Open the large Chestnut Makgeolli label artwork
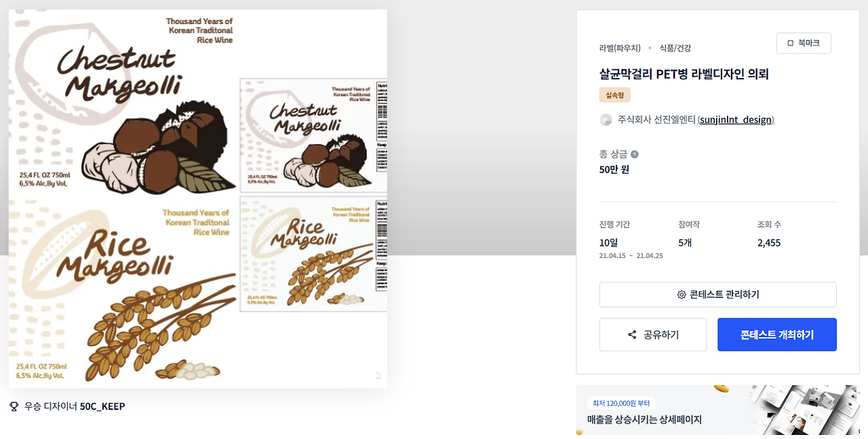Screen dimensions: 868x439 point(122,103)
